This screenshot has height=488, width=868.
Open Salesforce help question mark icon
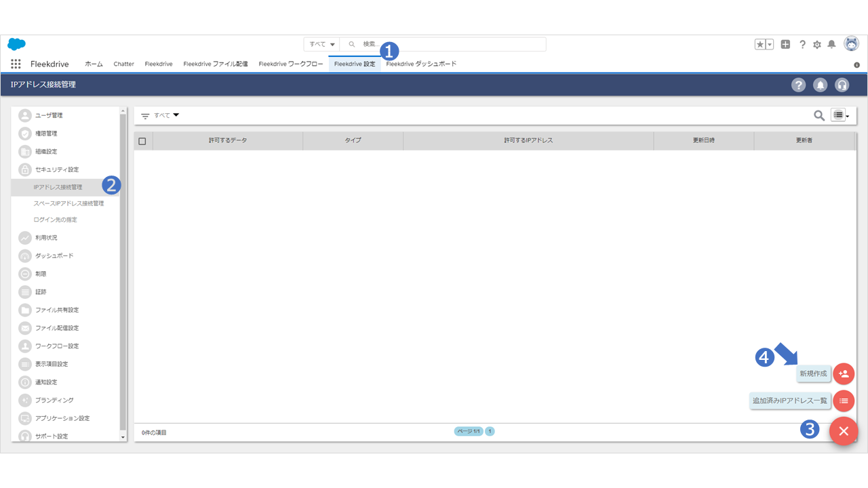click(x=802, y=44)
